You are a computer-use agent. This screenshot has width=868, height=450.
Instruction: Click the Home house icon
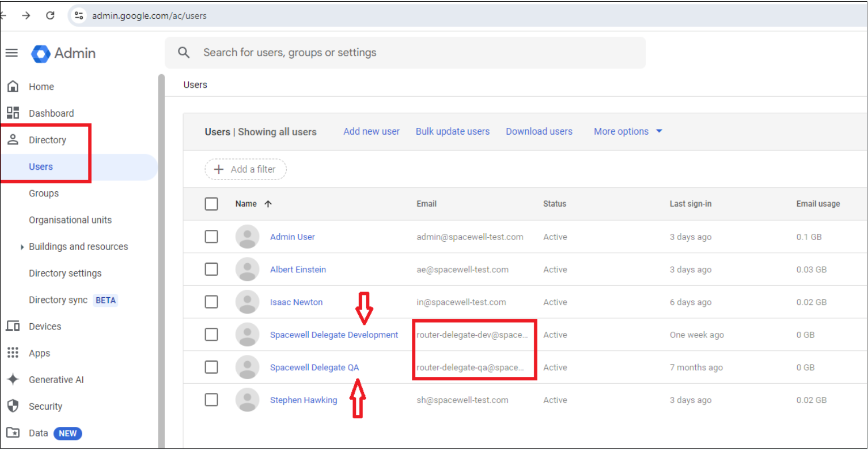coord(13,87)
